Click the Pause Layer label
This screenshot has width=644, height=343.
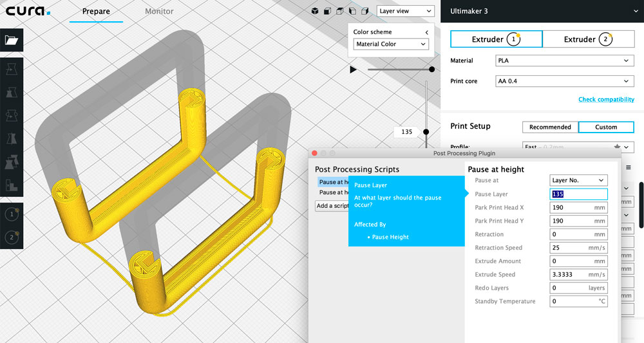coord(491,194)
